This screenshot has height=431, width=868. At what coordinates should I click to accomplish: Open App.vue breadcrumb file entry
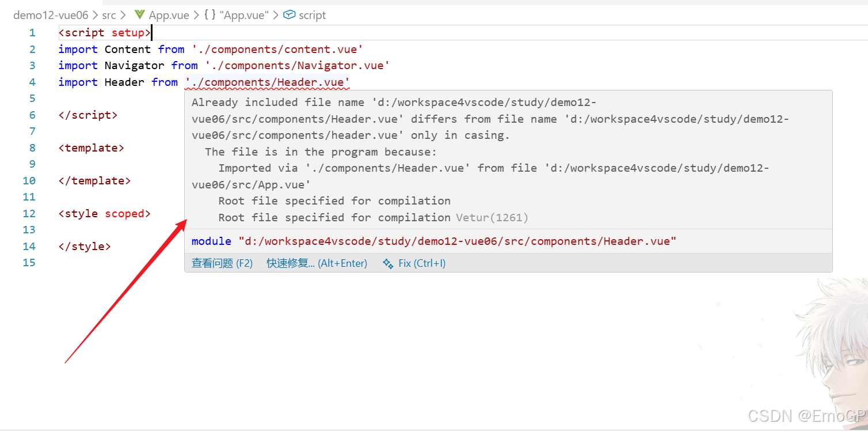tap(169, 15)
